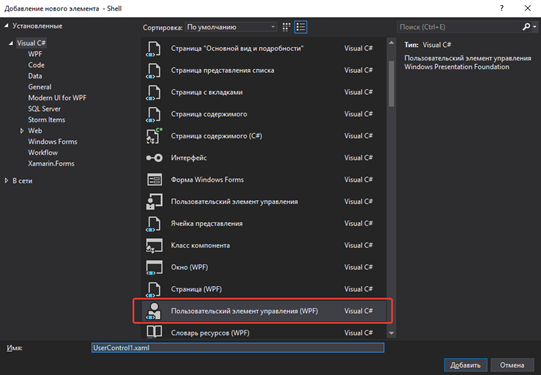This screenshot has width=541, height=375.
Task: Click the template list scroll down arrow
Action: (x=391, y=333)
